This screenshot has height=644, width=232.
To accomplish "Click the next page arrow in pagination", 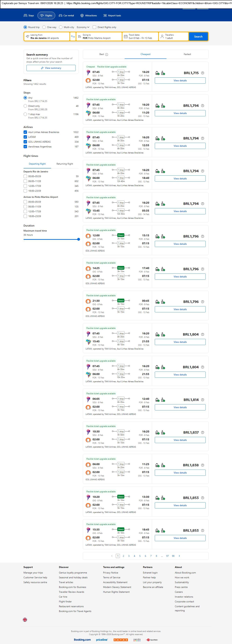I will [179, 556].
